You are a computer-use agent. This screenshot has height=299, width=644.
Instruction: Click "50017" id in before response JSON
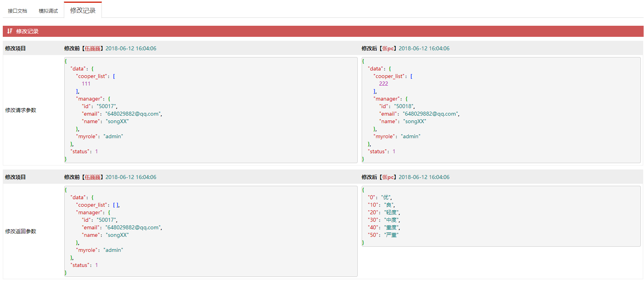tap(107, 220)
